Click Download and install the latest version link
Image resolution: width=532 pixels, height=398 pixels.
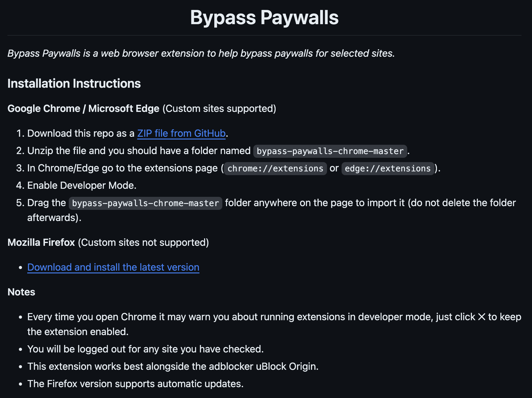113,267
